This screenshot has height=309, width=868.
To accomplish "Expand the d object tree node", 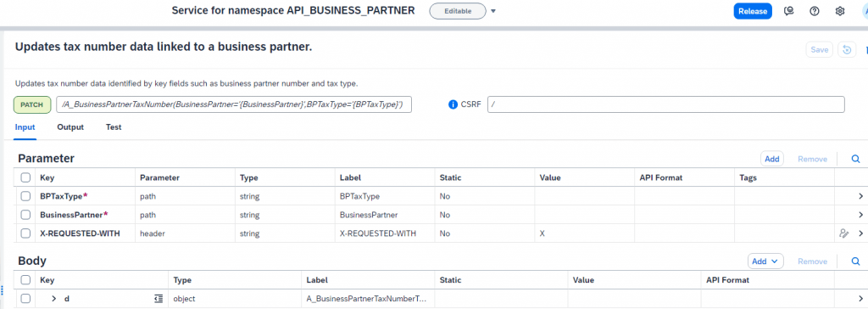I will tap(53, 299).
